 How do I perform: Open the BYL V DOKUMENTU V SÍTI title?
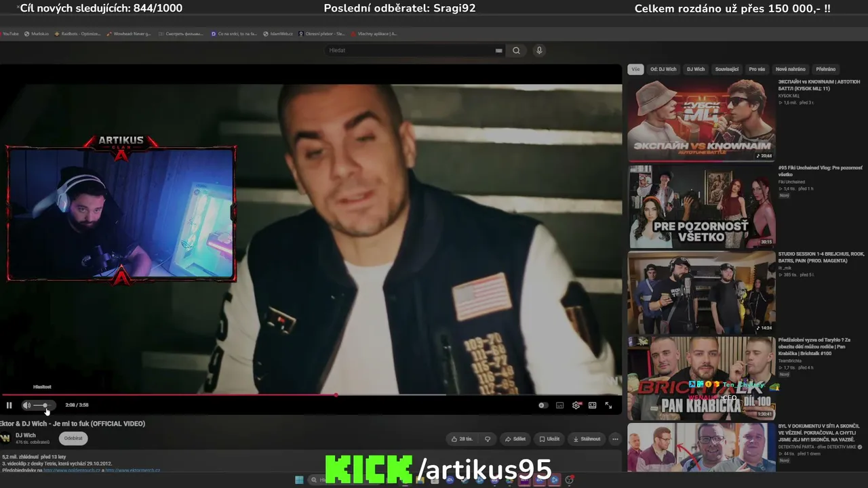(820, 432)
